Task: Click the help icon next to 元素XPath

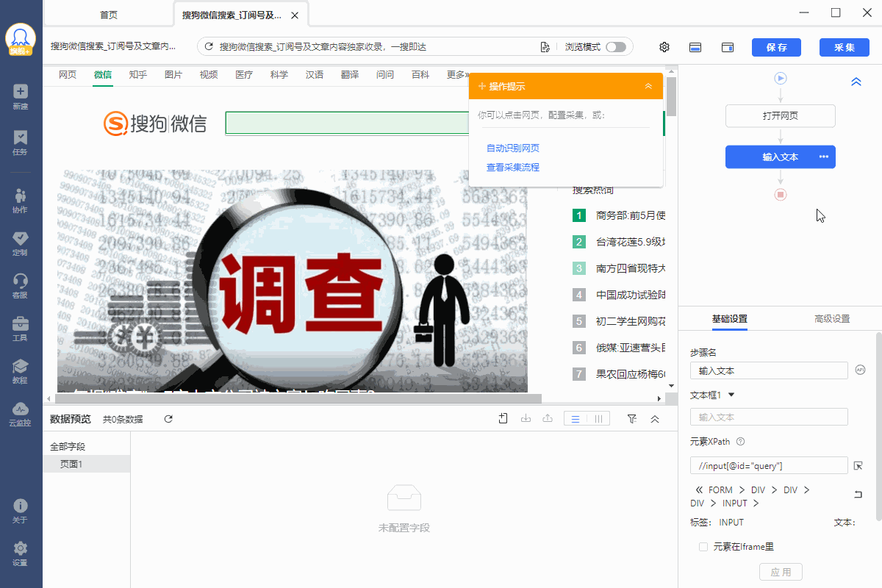Action: (740, 442)
